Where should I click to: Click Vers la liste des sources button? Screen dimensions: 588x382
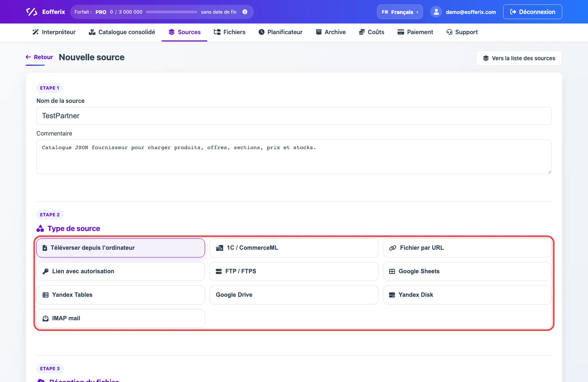point(519,58)
